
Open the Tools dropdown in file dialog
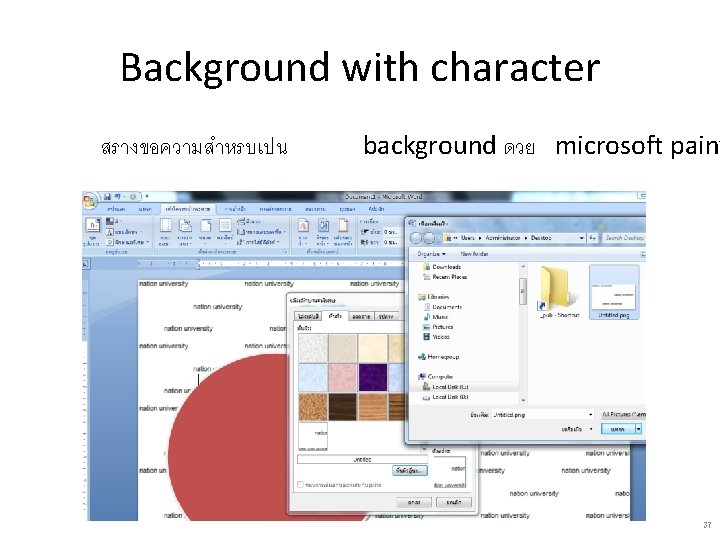[577, 429]
